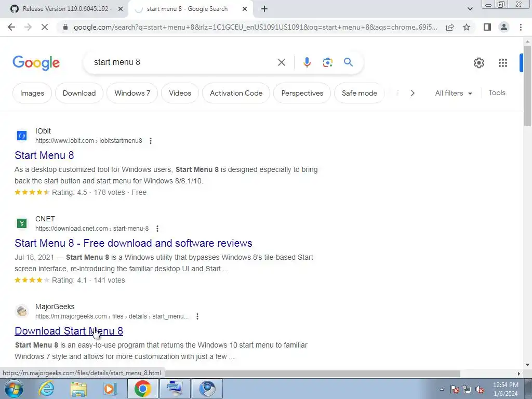Image resolution: width=532 pixels, height=399 pixels.
Task: Share this page via the share icon
Action: [450, 27]
